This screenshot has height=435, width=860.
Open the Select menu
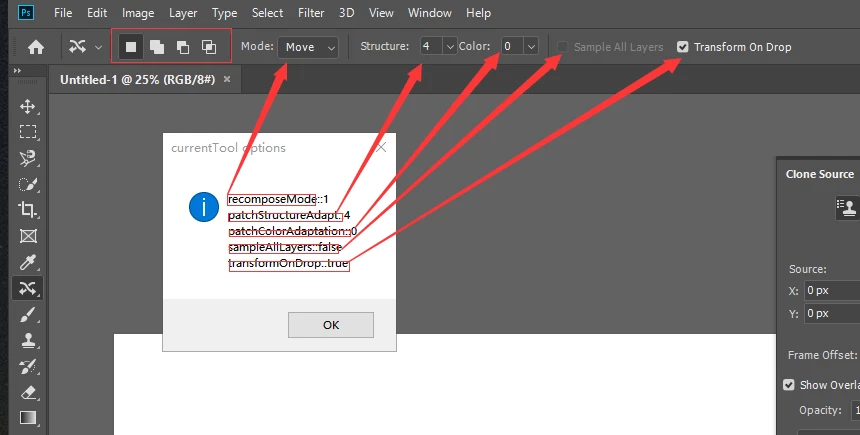(x=267, y=13)
